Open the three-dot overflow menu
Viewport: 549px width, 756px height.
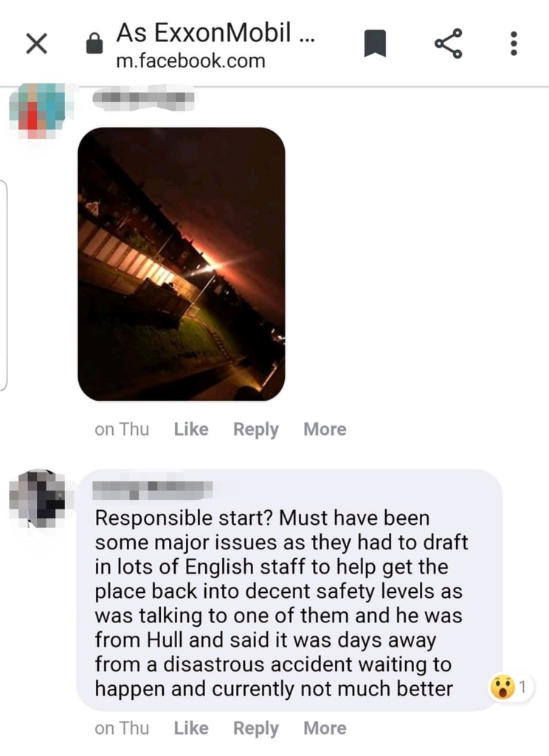(514, 44)
